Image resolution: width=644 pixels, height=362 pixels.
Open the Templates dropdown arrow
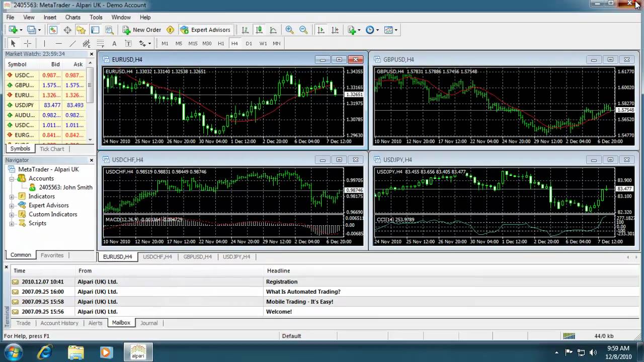pyautogui.click(x=396, y=30)
